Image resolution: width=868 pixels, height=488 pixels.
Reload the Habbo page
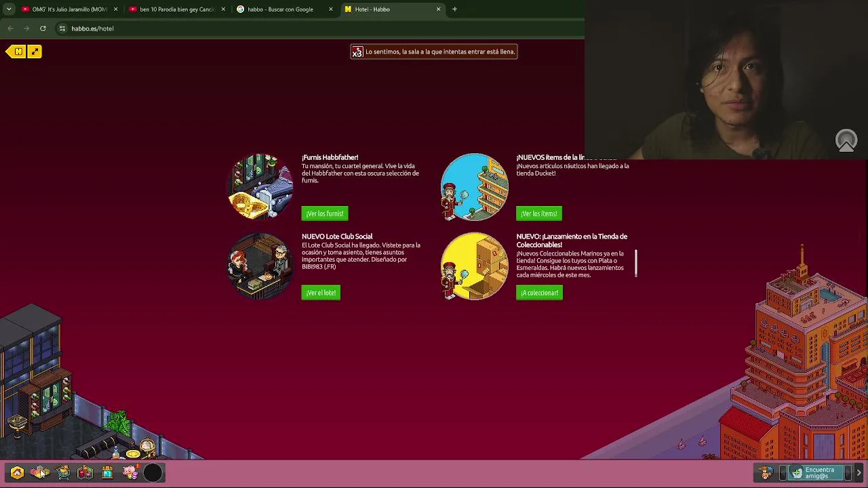pyautogui.click(x=43, y=28)
